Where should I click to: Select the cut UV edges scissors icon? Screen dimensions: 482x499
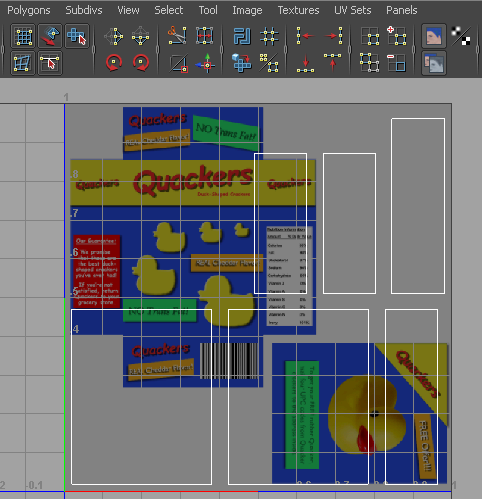pyautogui.click(x=177, y=35)
